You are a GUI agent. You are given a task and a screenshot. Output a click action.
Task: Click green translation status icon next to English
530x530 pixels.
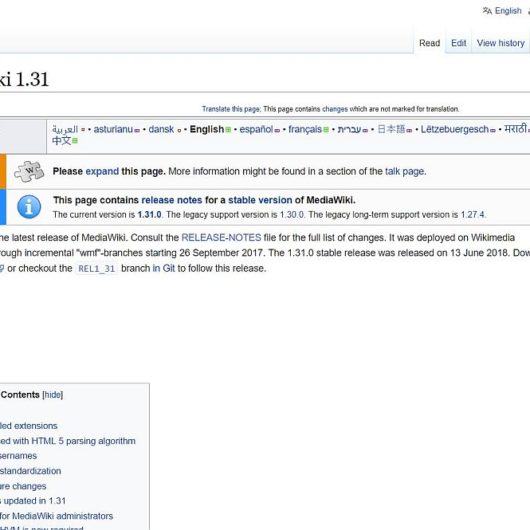tap(228, 130)
